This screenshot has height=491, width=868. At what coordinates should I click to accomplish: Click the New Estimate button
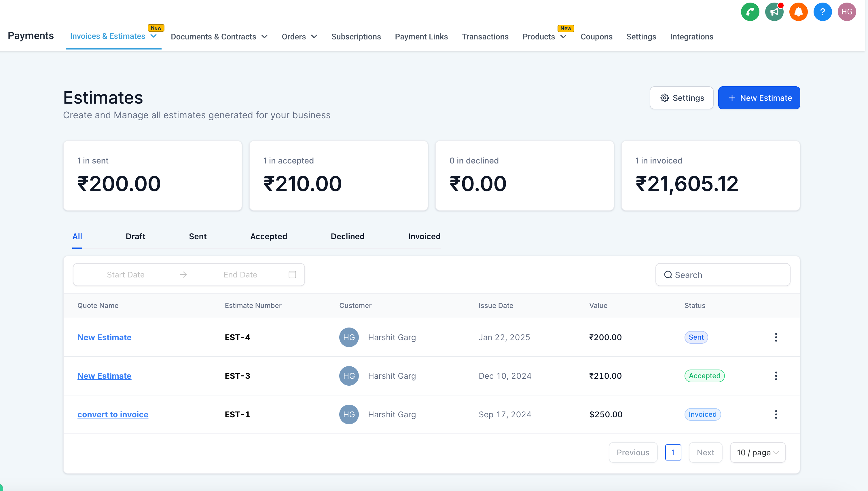[x=759, y=98]
